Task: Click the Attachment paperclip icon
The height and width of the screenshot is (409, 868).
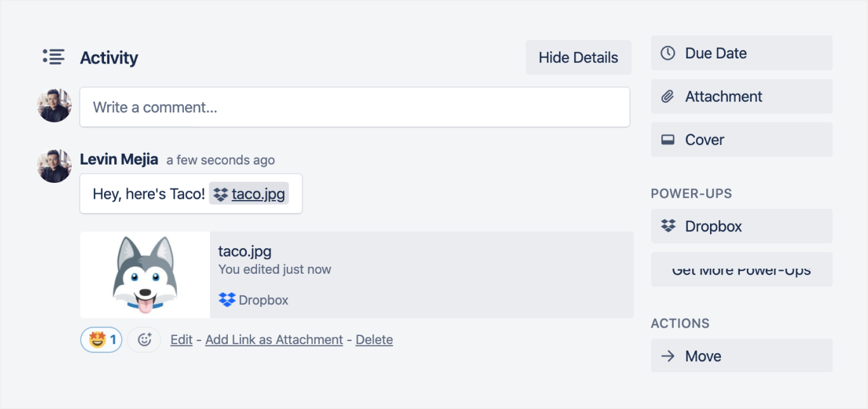Action: pyautogui.click(x=667, y=97)
